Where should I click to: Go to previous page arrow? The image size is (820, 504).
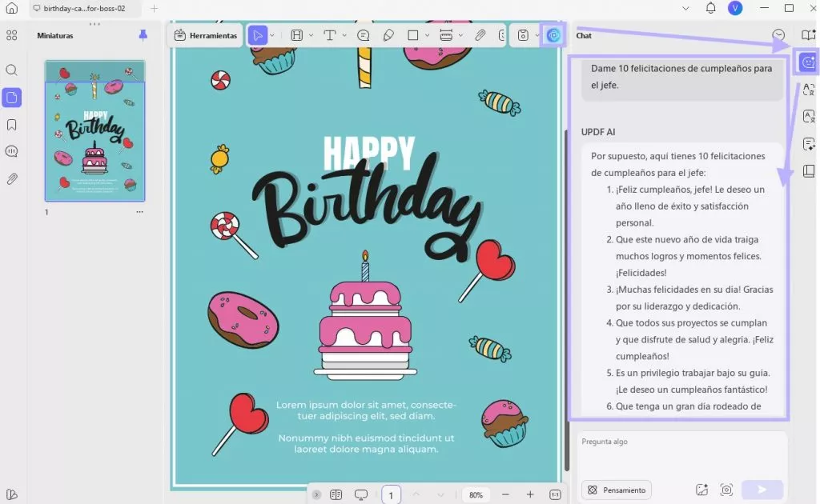click(416, 494)
